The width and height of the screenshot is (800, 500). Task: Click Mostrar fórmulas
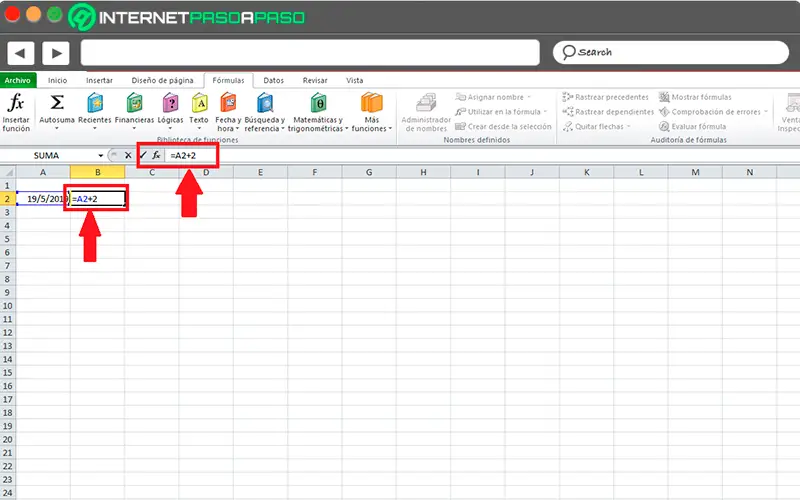point(695,97)
